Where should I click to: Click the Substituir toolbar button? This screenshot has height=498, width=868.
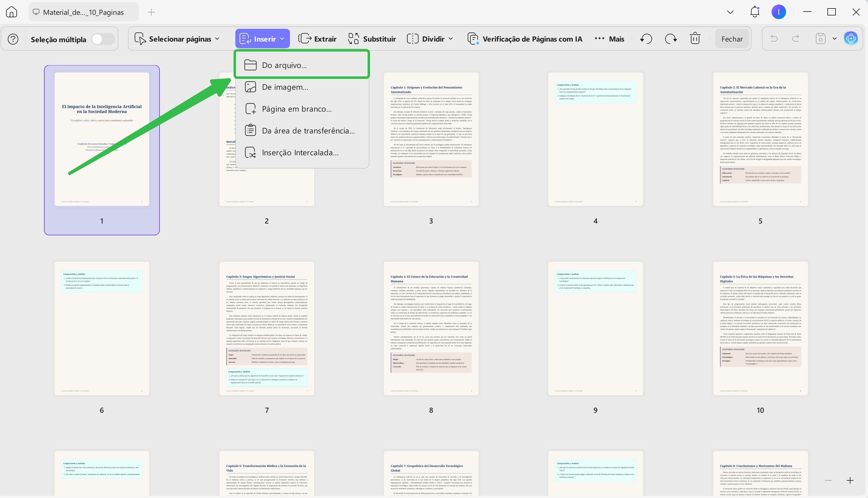pos(372,39)
